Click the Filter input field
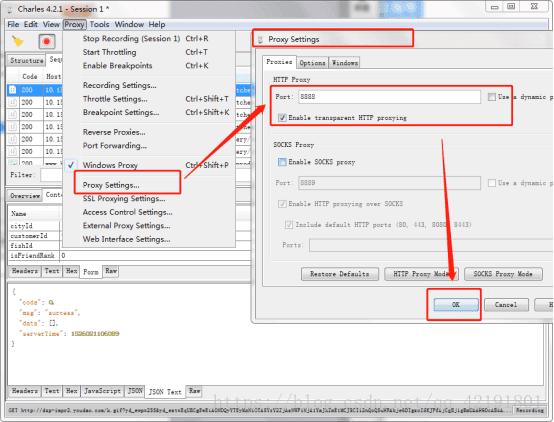 (x=52, y=175)
